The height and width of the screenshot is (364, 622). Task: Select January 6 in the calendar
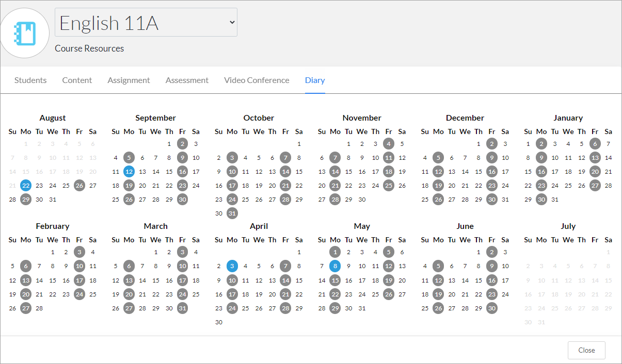(595, 144)
